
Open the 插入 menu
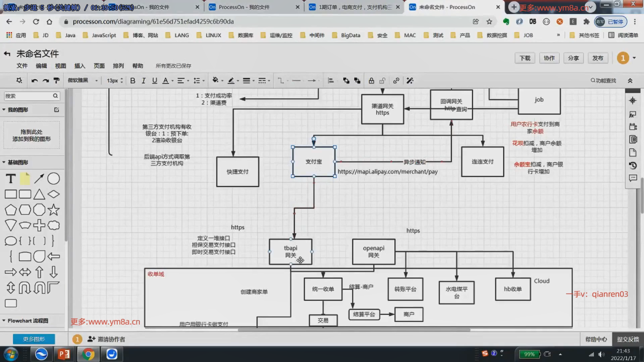tap(79, 66)
